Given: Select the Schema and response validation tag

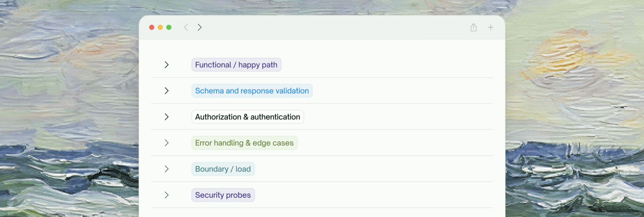Looking at the screenshot, I should 252,91.
